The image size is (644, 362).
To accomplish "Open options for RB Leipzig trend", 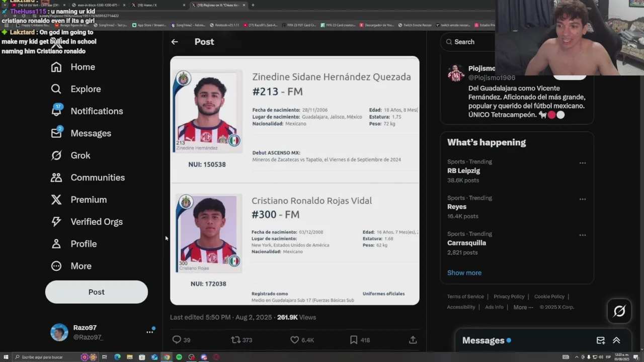I will click(x=582, y=163).
